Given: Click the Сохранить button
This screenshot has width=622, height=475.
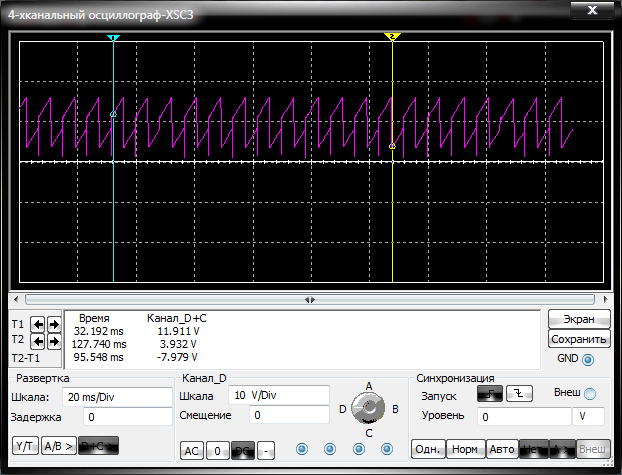Looking at the screenshot, I should (x=579, y=339).
